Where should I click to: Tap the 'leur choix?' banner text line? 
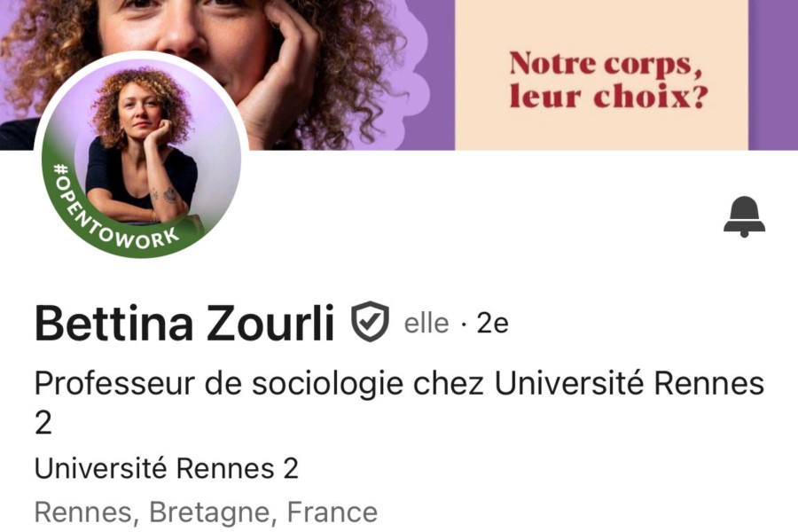tap(608, 96)
